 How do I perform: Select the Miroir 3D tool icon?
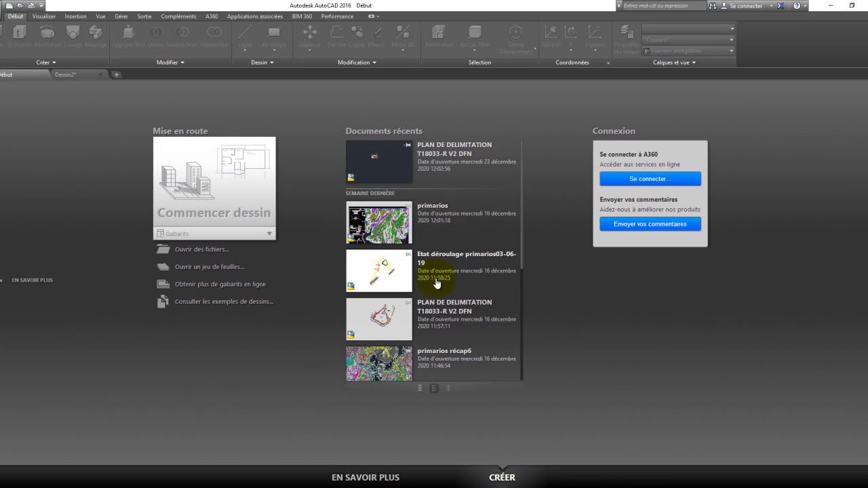click(403, 32)
